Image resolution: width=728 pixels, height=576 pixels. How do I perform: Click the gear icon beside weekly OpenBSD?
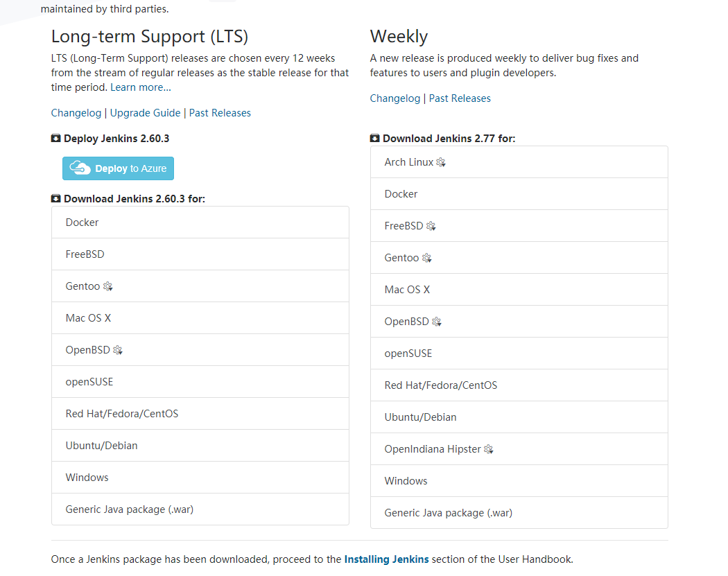(x=437, y=322)
